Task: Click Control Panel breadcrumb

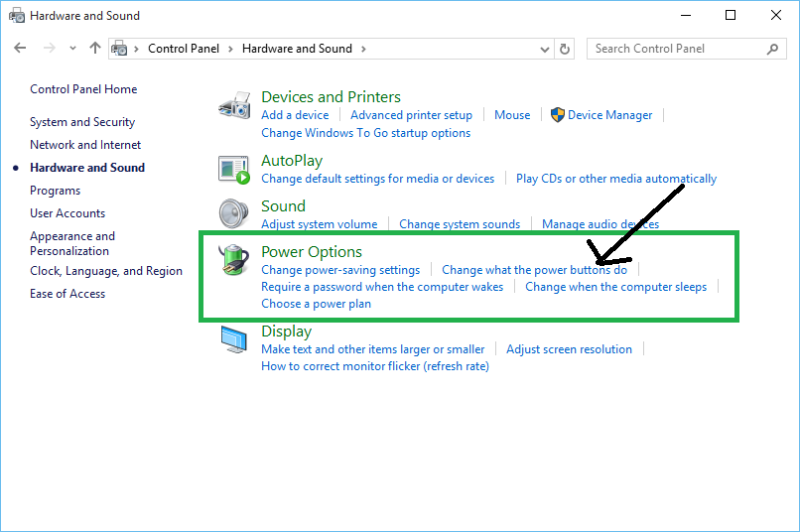Action: [x=184, y=49]
